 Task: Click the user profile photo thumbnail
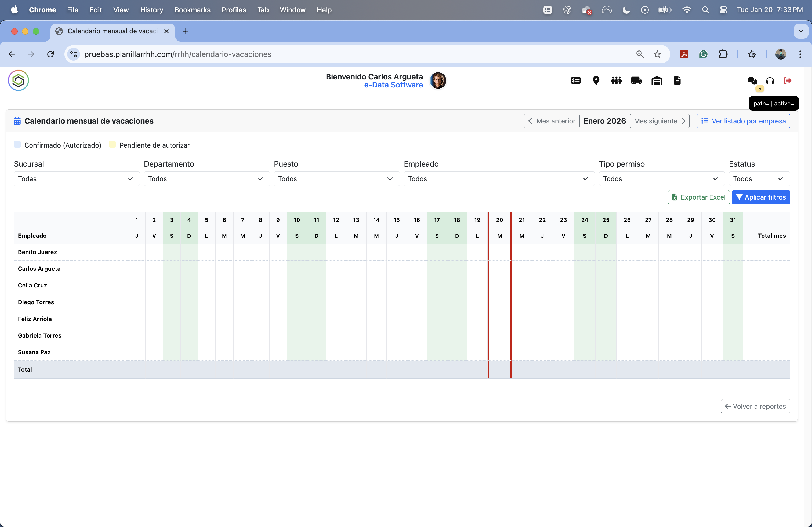click(x=438, y=80)
